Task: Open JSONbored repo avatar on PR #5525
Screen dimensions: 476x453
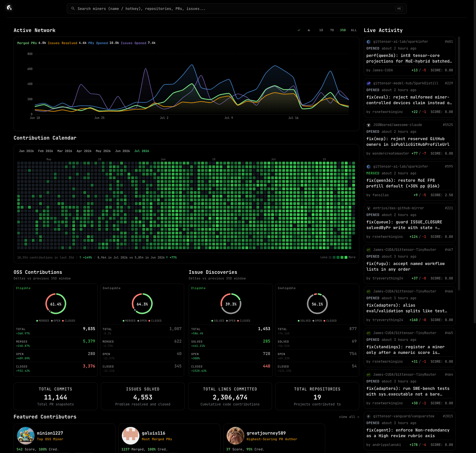Action: pyautogui.click(x=369, y=125)
